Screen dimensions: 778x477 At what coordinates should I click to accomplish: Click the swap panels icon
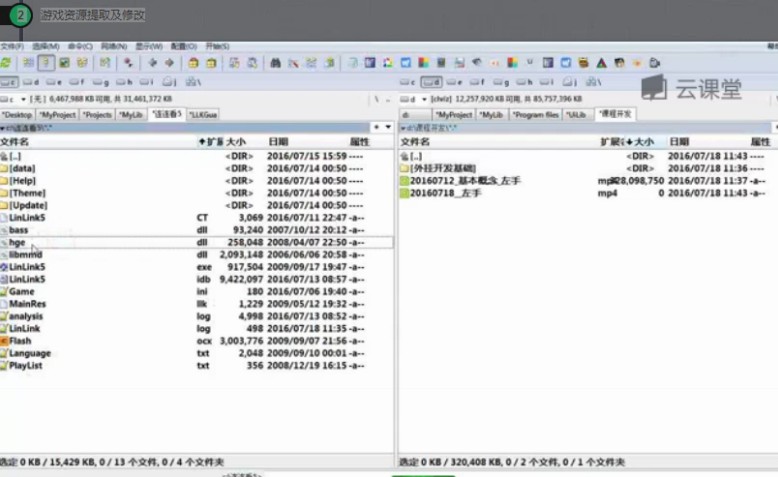(x=105, y=63)
